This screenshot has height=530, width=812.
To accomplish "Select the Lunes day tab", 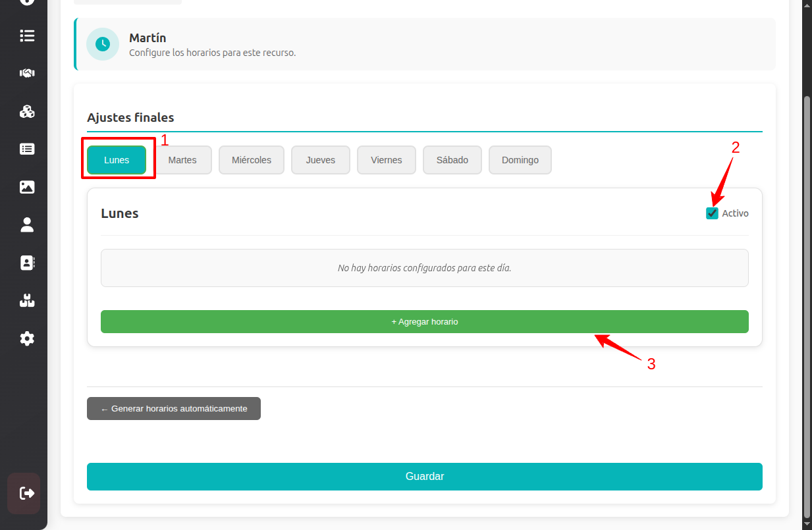I will coord(117,160).
